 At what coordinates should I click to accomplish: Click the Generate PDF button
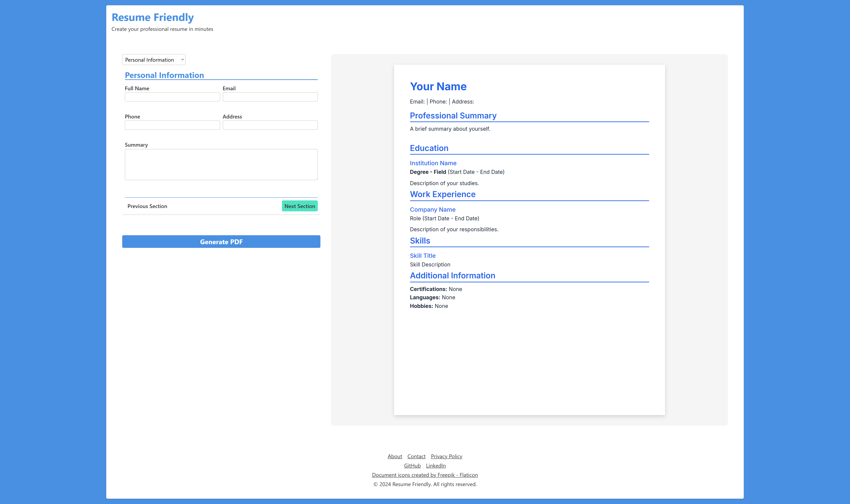click(x=221, y=242)
